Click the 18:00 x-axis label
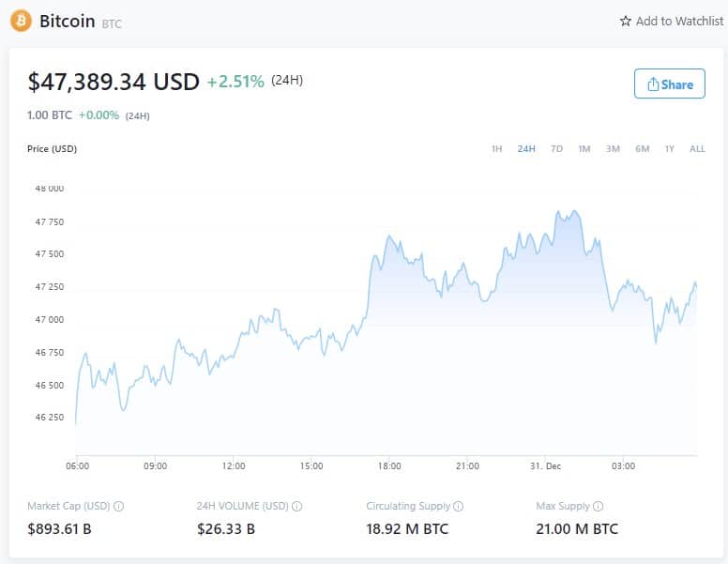This screenshot has height=564, width=728. pyautogui.click(x=389, y=466)
